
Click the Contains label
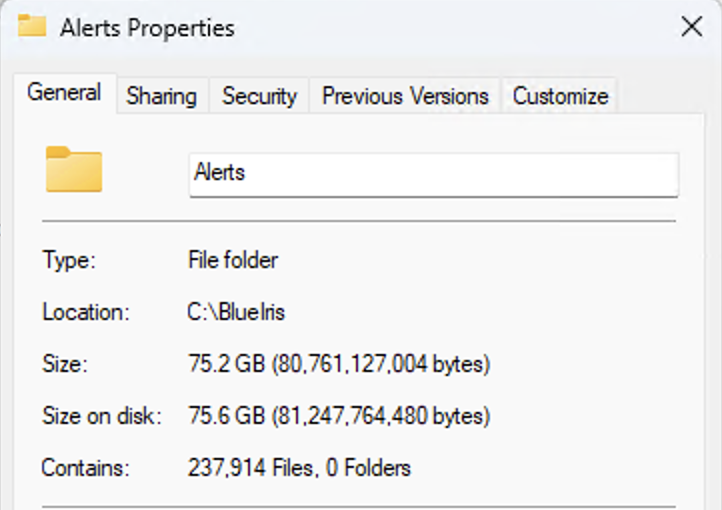coord(86,467)
